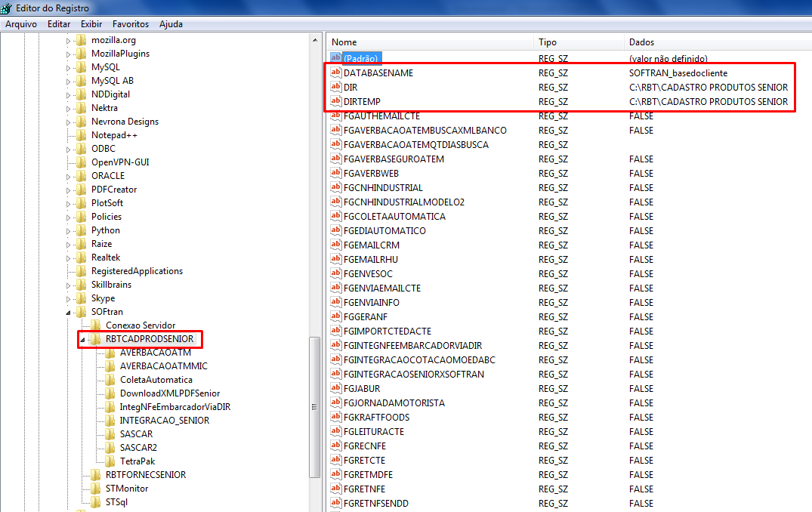Click the tree pane vertical scrollbar thumb

coord(315,407)
